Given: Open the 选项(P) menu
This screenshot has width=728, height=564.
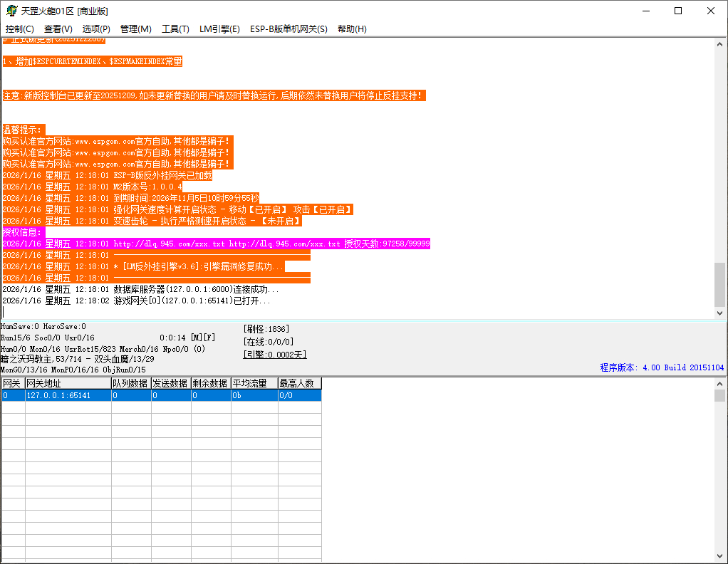Looking at the screenshot, I should pyautogui.click(x=98, y=28).
